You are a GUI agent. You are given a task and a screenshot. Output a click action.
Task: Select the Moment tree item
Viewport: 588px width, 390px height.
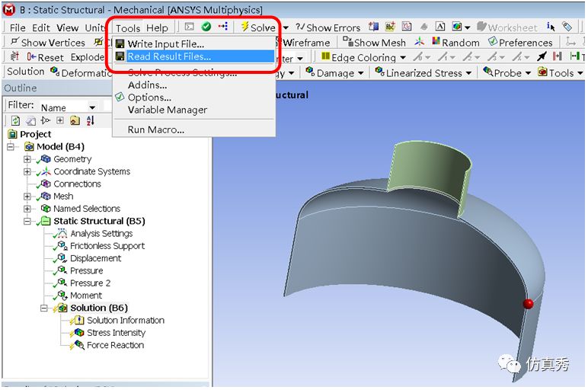tap(86, 295)
